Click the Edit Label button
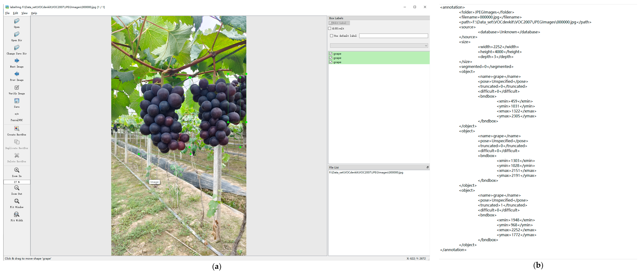Viewport: 644px width, 274px height. (339, 23)
